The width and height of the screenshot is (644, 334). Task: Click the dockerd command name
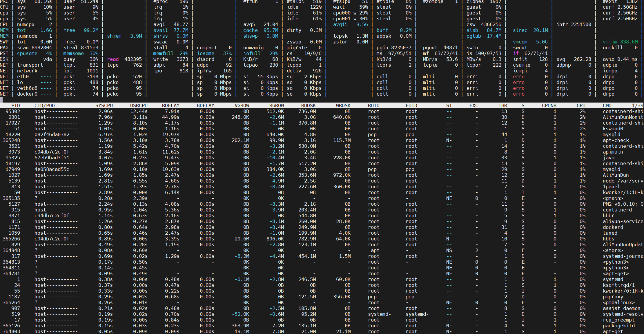tap(613, 227)
